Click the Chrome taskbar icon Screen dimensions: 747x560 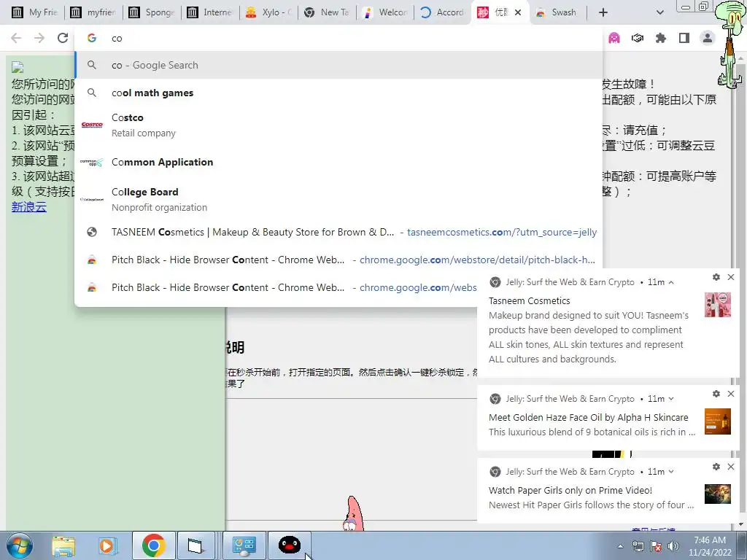point(153,545)
